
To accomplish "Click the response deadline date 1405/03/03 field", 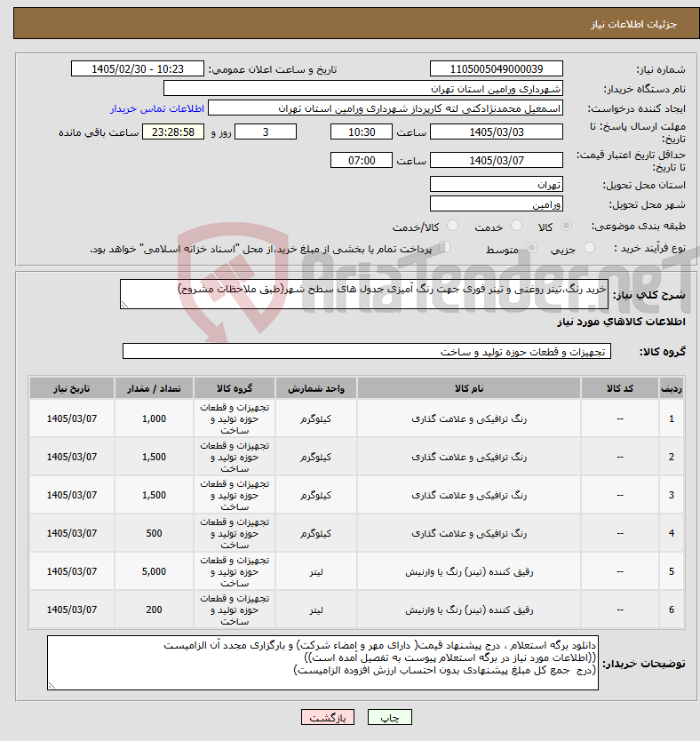I will click(x=497, y=131).
